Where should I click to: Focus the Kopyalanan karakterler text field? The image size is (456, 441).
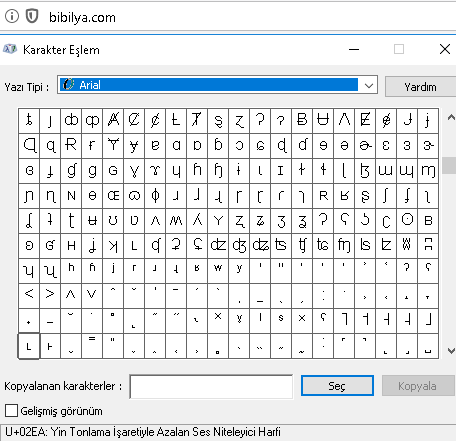click(211, 386)
